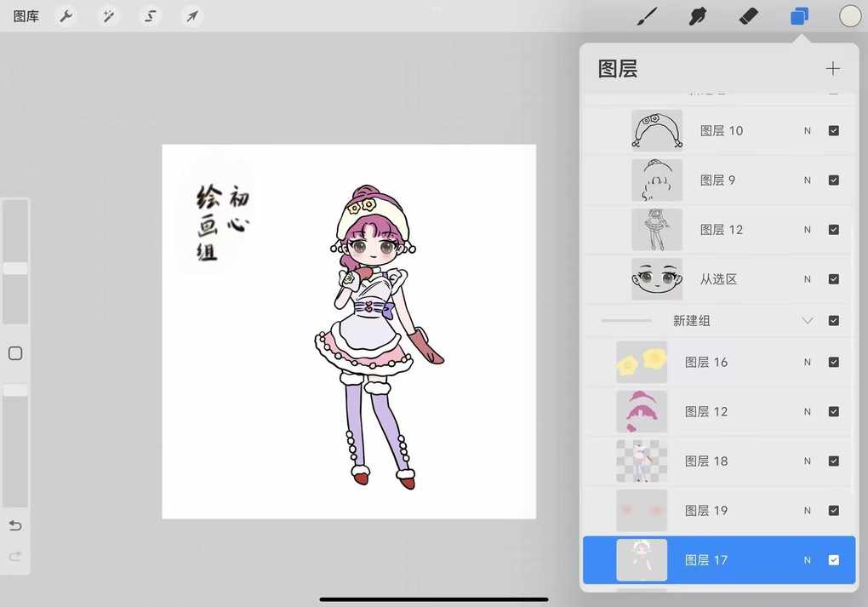
Task: Open blend mode N for 图层 19
Action: pos(807,510)
